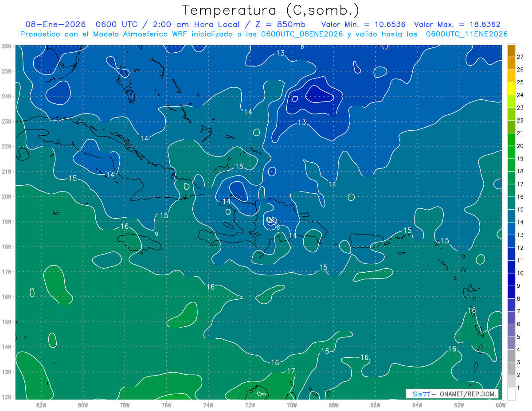Click legend number 22
Screen dimensions: 532x411
pos(520,120)
